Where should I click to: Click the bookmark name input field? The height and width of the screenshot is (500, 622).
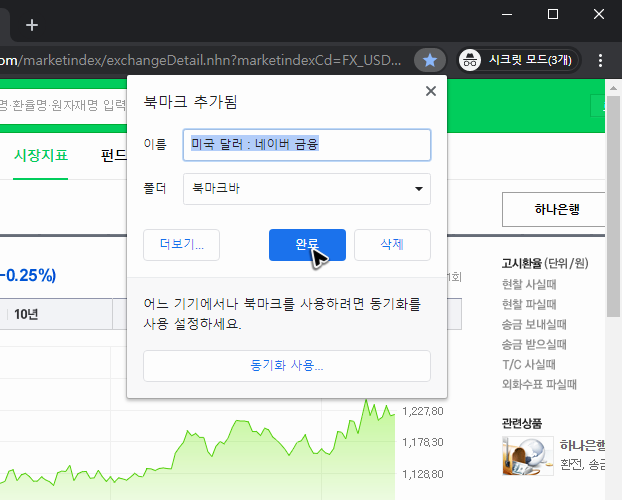point(307,145)
